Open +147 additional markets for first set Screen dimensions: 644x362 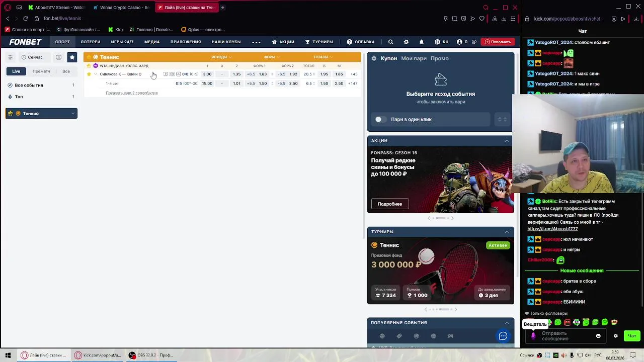[x=353, y=83]
